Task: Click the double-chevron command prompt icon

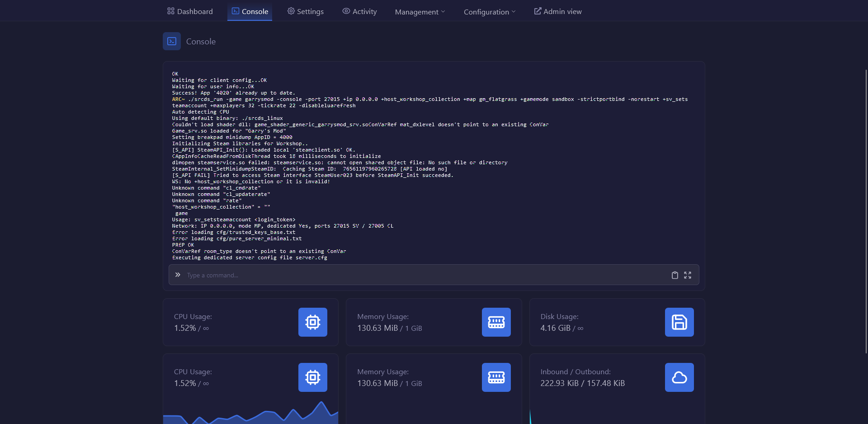Action: [178, 275]
